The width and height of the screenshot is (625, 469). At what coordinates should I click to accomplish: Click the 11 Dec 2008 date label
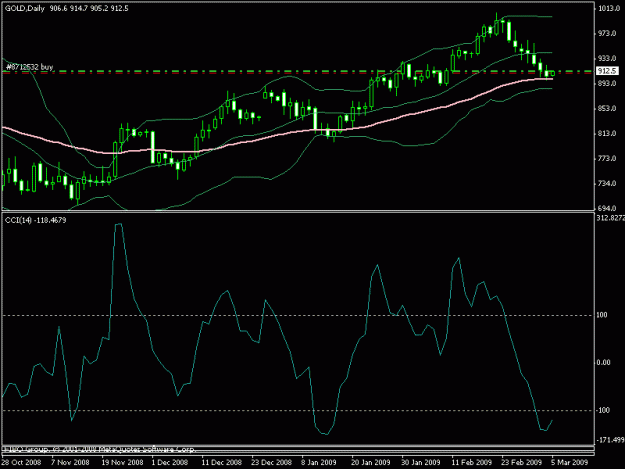(222, 462)
